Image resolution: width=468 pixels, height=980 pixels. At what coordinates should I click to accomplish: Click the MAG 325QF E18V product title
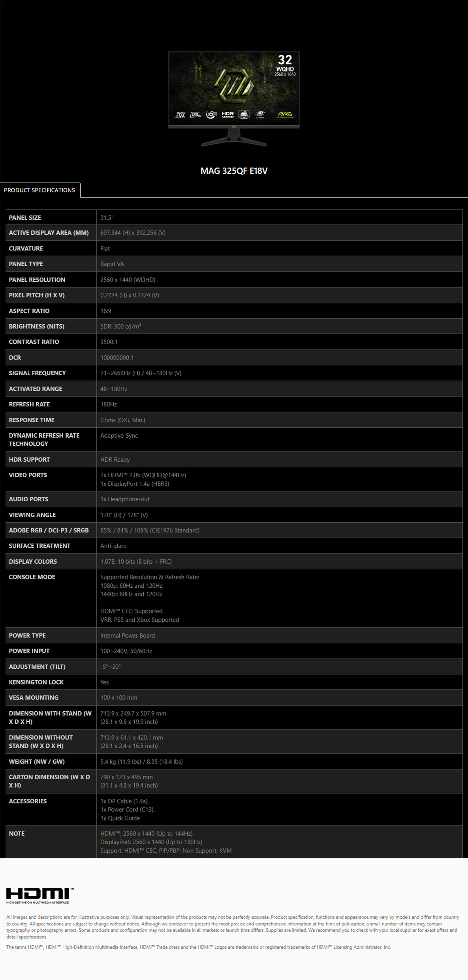pos(234,171)
